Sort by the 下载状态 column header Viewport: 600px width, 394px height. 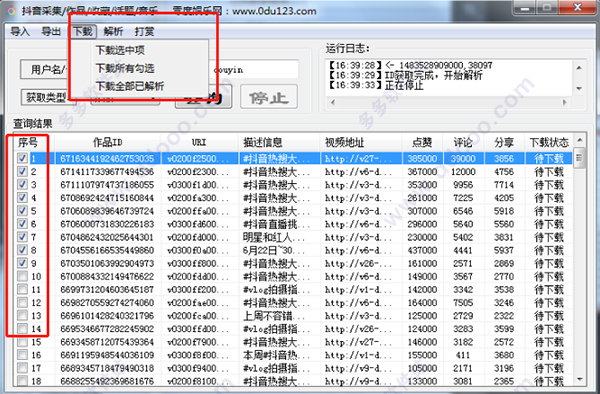point(549,143)
